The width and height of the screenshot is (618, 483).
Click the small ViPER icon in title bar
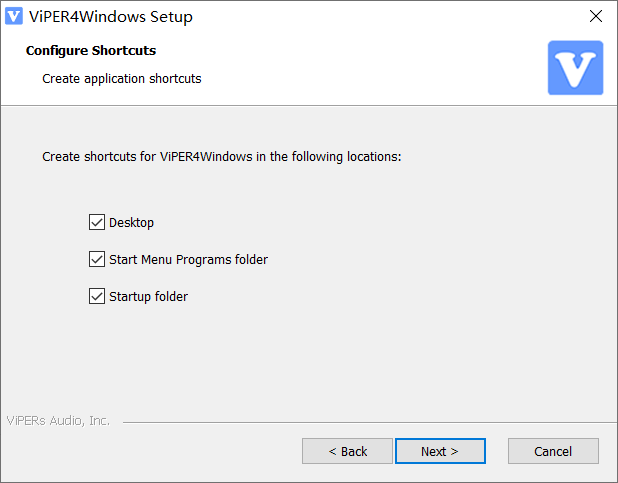click(x=14, y=16)
